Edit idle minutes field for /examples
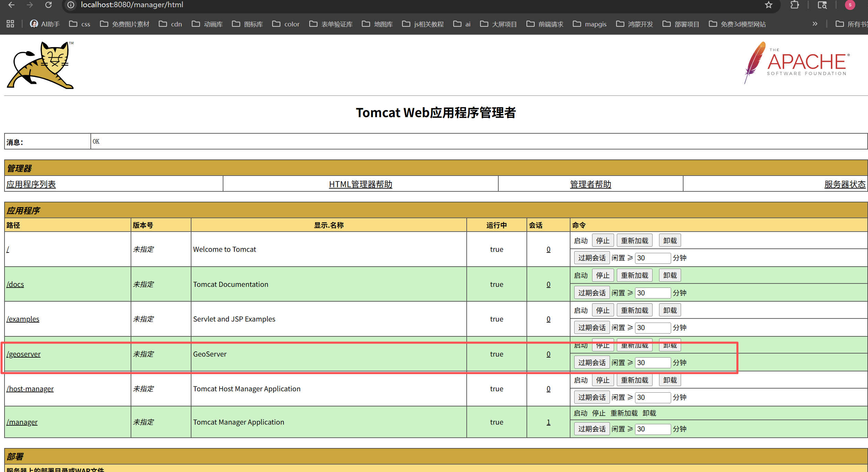The height and width of the screenshot is (472, 868). pyautogui.click(x=653, y=328)
